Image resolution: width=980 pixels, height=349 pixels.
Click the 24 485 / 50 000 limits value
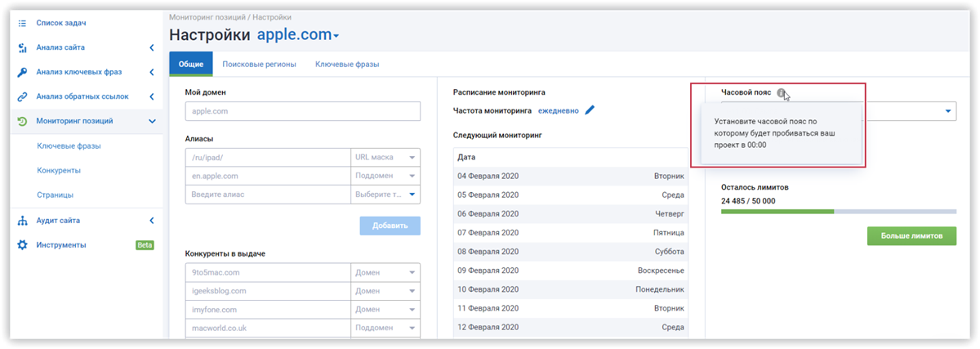click(x=748, y=200)
